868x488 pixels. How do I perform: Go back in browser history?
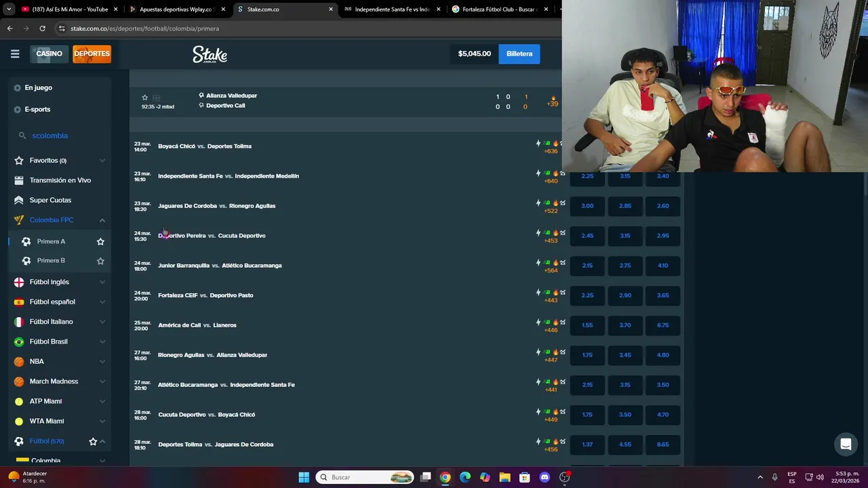(x=9, y=28)
